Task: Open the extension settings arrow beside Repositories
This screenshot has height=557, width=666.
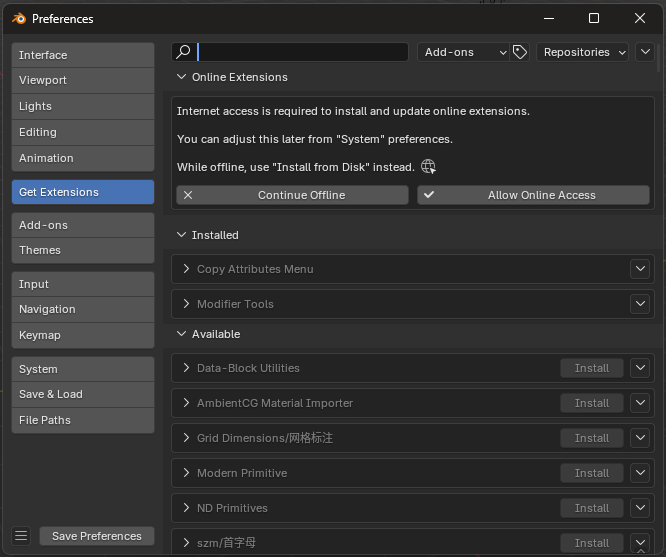Action: [x=645, y=52]
